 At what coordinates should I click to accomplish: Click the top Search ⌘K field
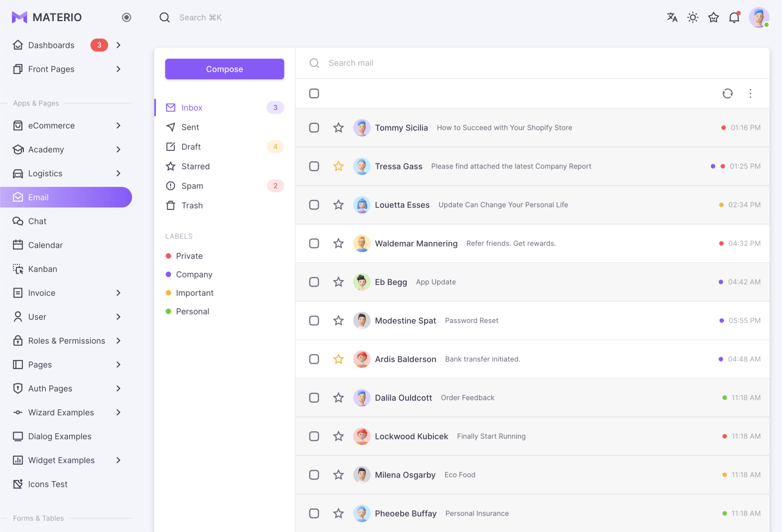(200, 17)
